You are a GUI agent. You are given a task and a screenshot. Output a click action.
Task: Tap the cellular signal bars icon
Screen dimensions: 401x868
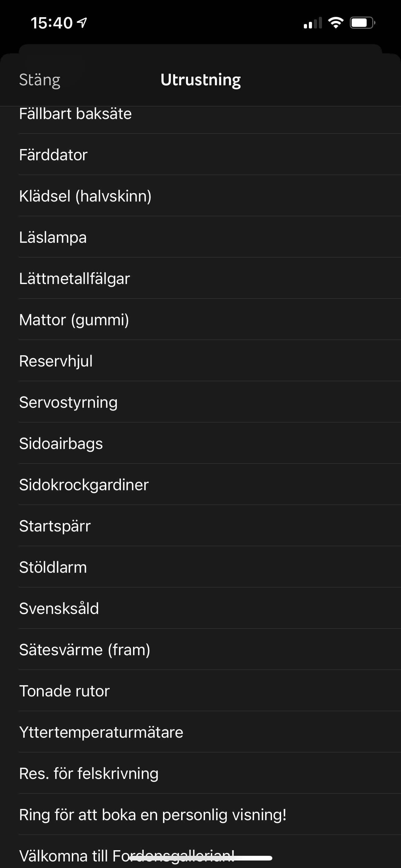(x=312, y=23)
